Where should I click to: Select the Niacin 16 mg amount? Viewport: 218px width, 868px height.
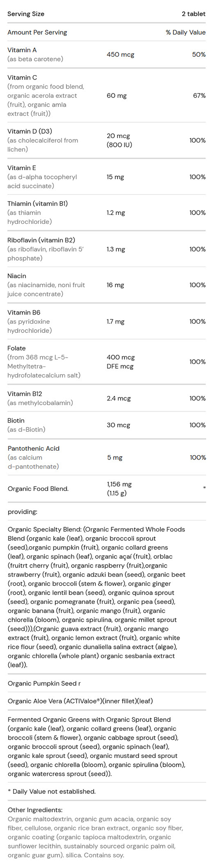(x=115, y=285)
